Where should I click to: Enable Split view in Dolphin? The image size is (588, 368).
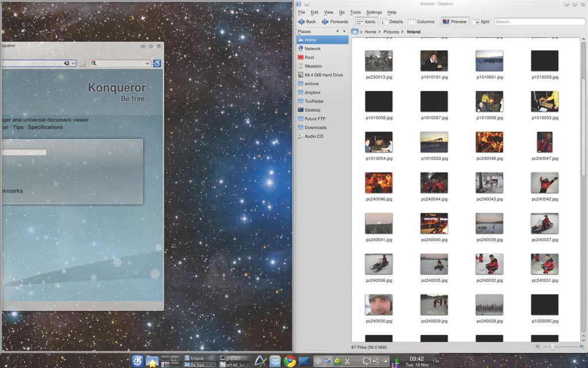(482, 22)
